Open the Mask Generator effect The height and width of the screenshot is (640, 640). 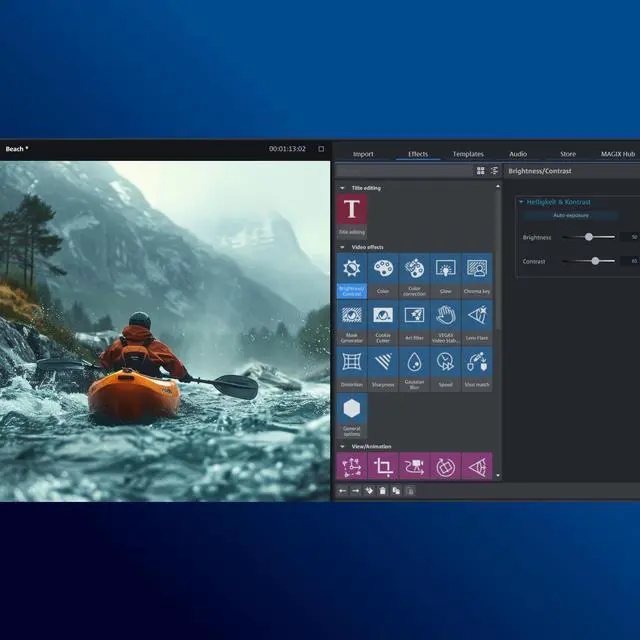[x=352, y=322]
